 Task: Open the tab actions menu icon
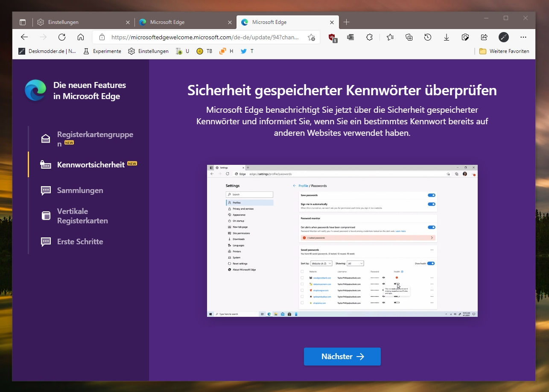[23, 22]
